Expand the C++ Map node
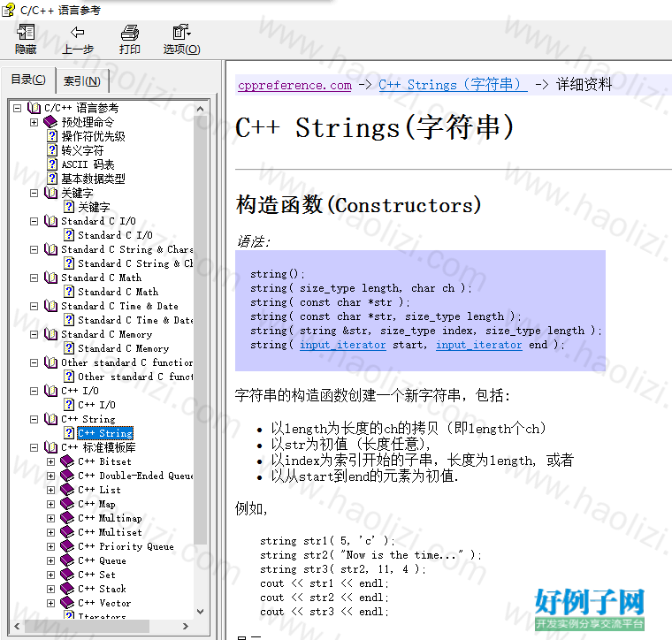Viewport: 672px width, 640px height. pos(51,504)
